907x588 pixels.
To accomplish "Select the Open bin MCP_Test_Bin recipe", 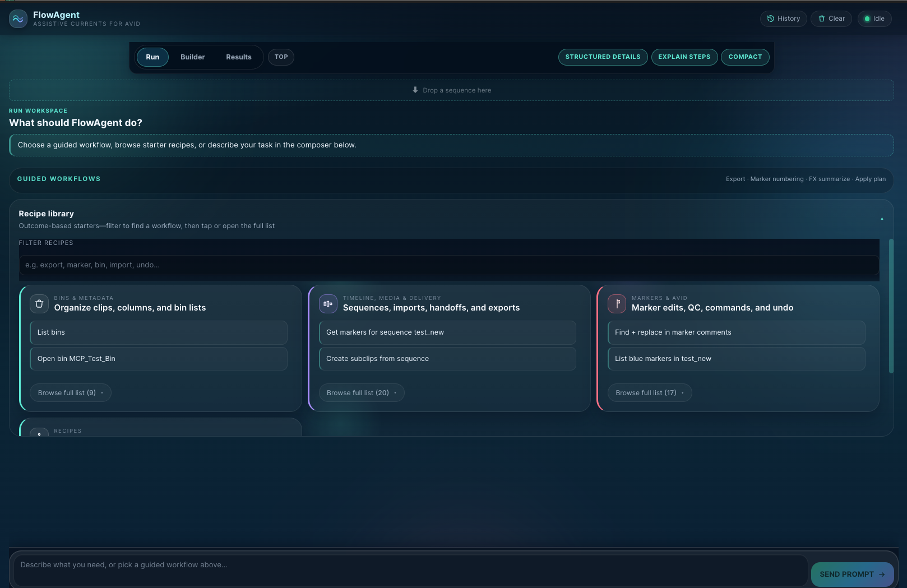I will 159,359.
